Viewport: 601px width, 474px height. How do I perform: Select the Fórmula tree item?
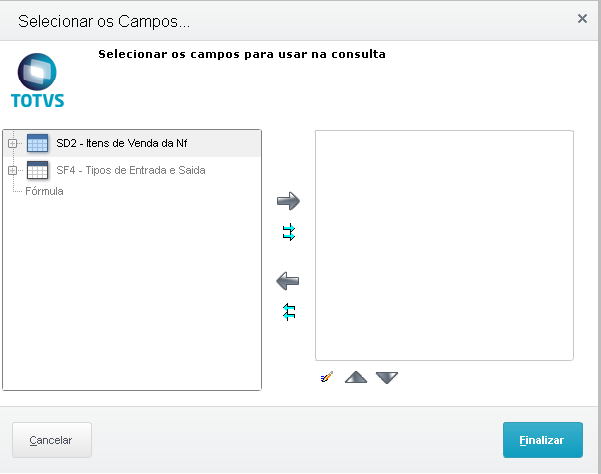point(44,190)
